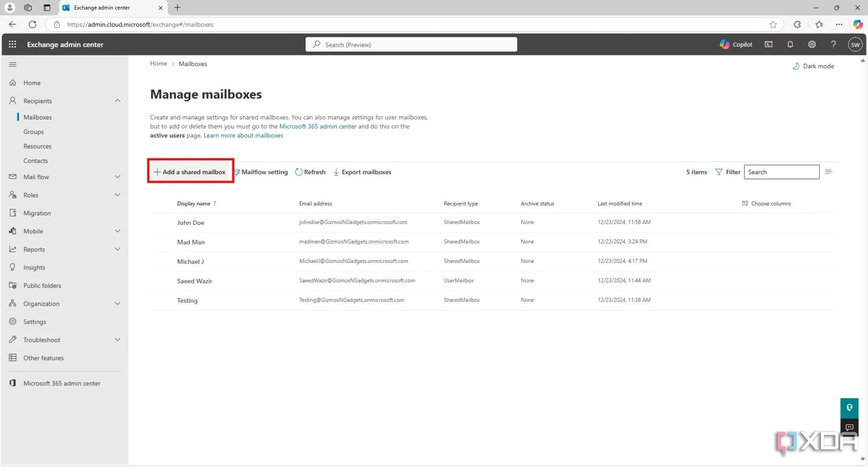This screenshot has height=467, width=868.
Task: Open Public folders
Action: tap(42, 286)
